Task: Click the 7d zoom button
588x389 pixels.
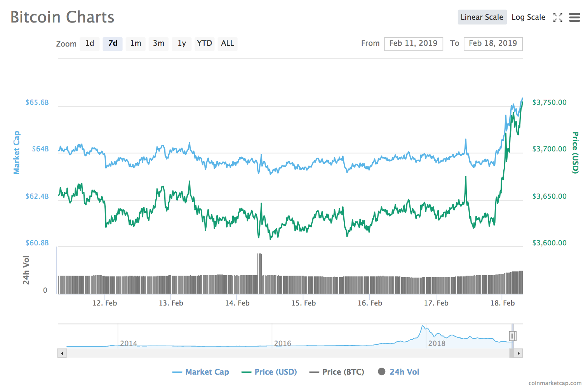Action: click(112, 43)
